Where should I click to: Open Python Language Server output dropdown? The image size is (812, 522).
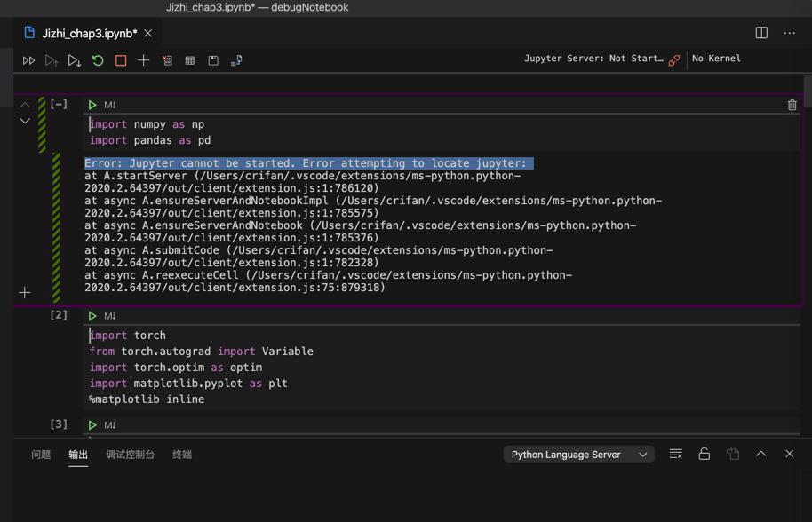click(578, 455)
